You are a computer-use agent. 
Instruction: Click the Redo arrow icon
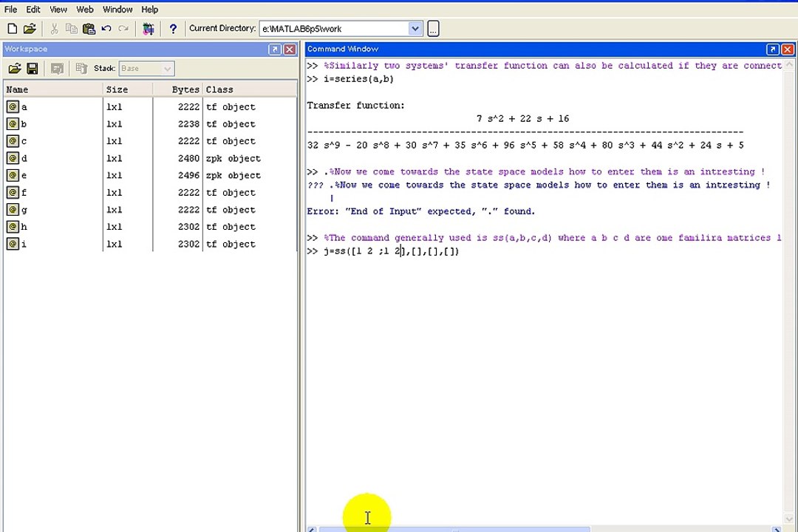point(123,29)
